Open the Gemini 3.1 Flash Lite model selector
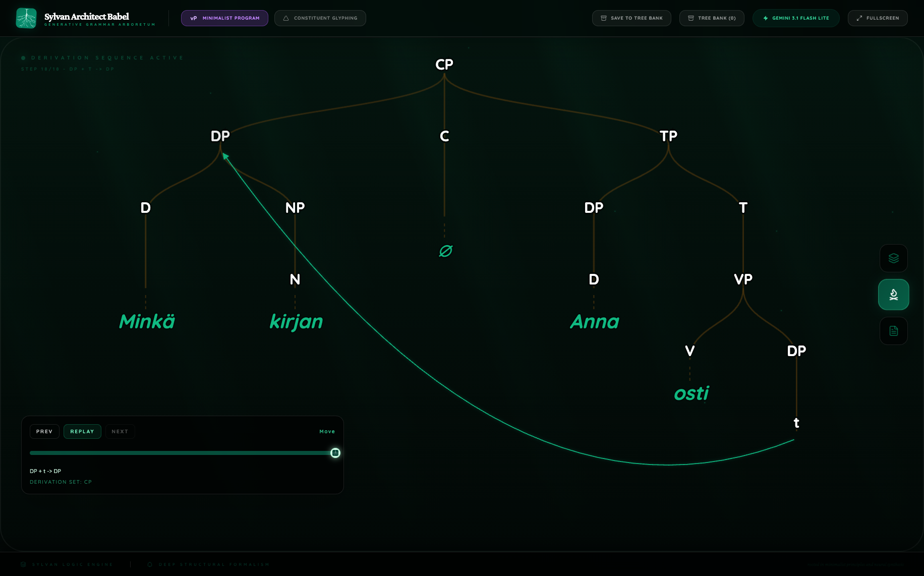The image size is (924, 576). [796, 18]
